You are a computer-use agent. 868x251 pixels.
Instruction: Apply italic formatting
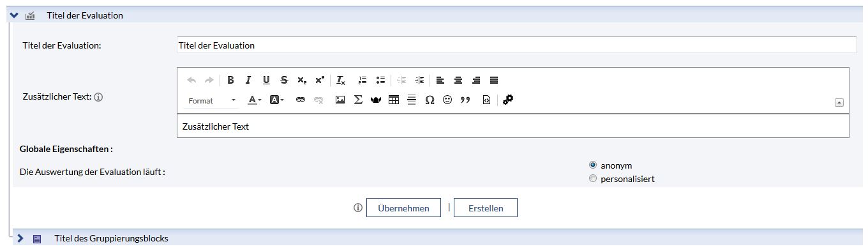[248, 80]
